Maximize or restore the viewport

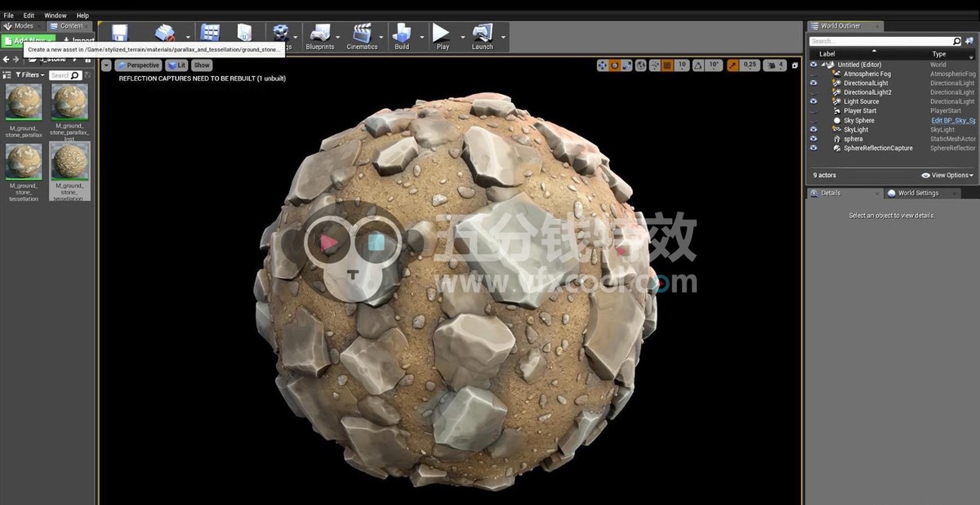795,65
